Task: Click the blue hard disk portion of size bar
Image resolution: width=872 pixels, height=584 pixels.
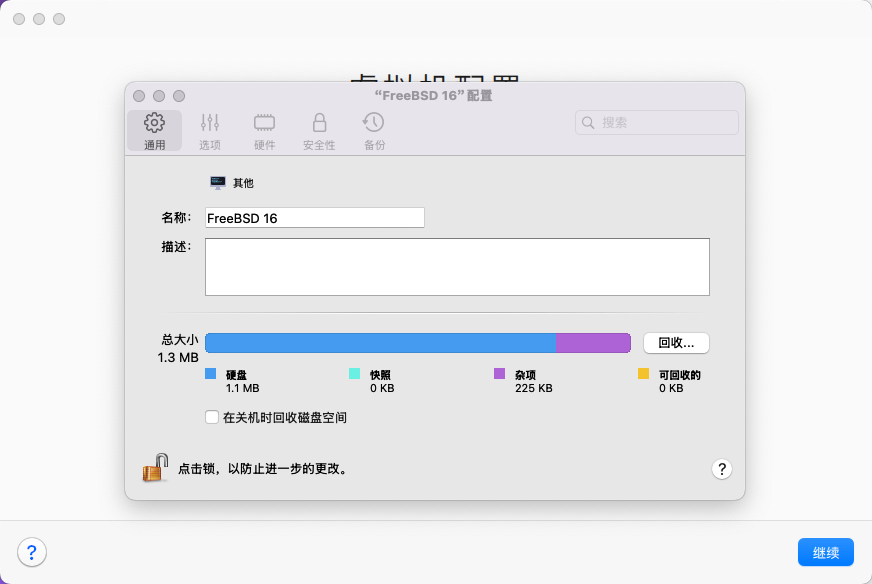Action: (380, 343)
